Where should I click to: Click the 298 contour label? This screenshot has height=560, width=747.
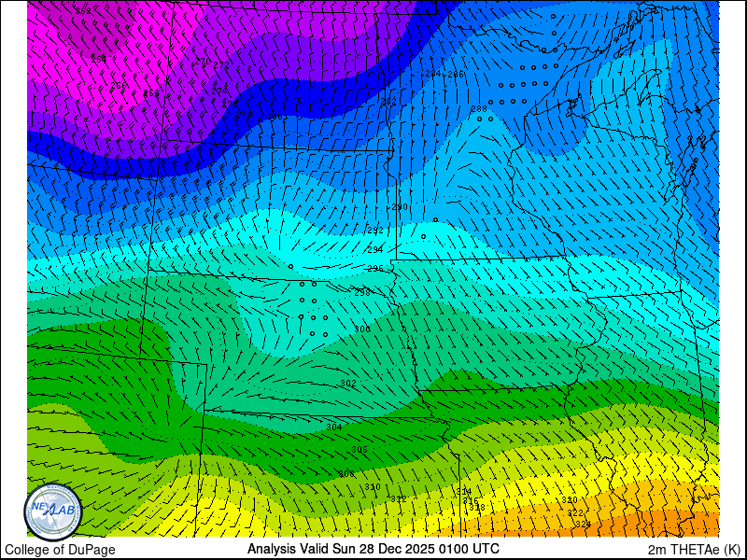(x=362, y=293)
